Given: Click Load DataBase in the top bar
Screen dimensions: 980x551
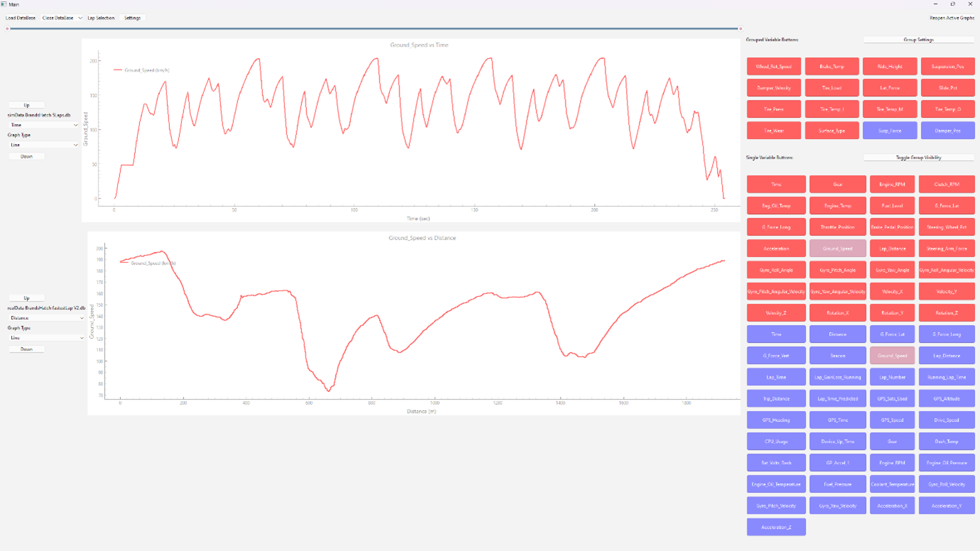Looking at the screenshot, I should [21, 18].
